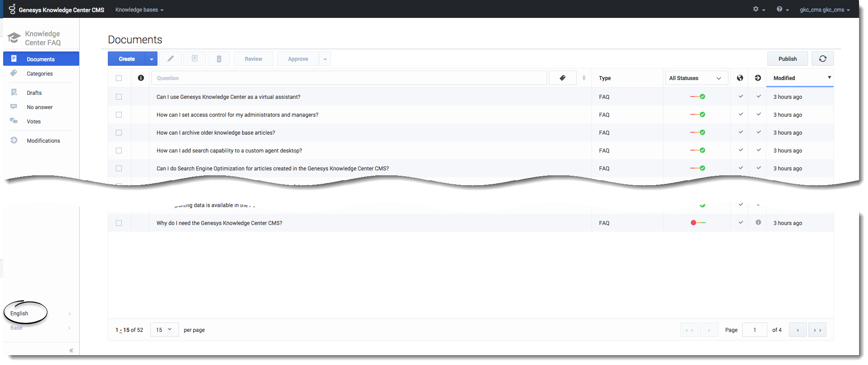
Task: Click the pencil edit icon in toolbar
Action: pos(170,59)
